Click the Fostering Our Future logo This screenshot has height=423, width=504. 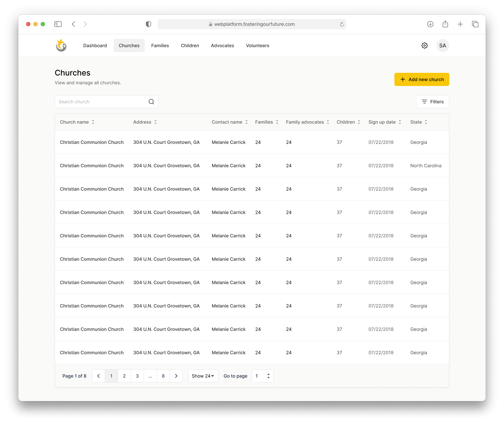click(61, 46)
